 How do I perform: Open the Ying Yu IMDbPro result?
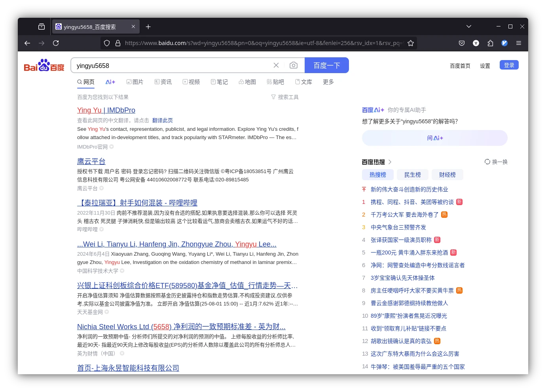pos(106,110)
